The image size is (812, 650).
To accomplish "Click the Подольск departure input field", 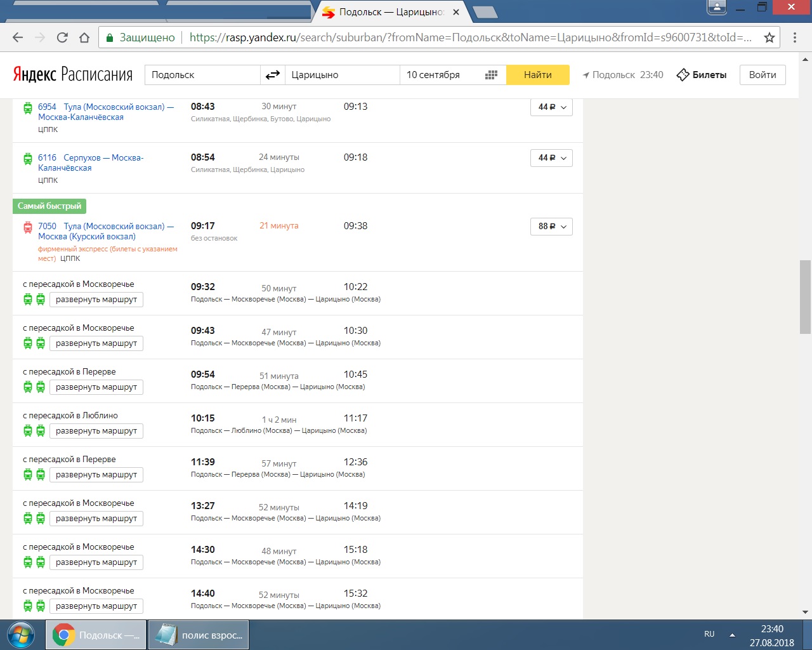I will 202,75.
